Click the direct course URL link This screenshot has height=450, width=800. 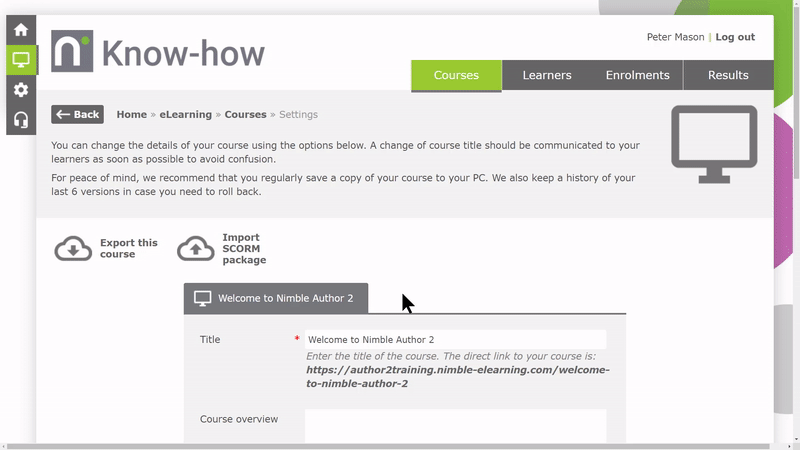[458, 377]
